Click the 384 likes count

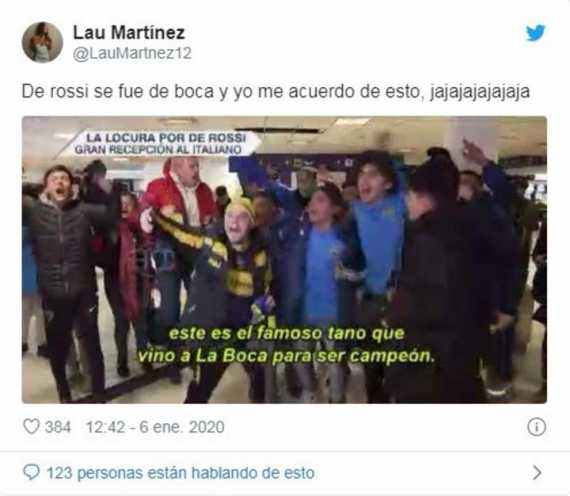click(58, 427)
